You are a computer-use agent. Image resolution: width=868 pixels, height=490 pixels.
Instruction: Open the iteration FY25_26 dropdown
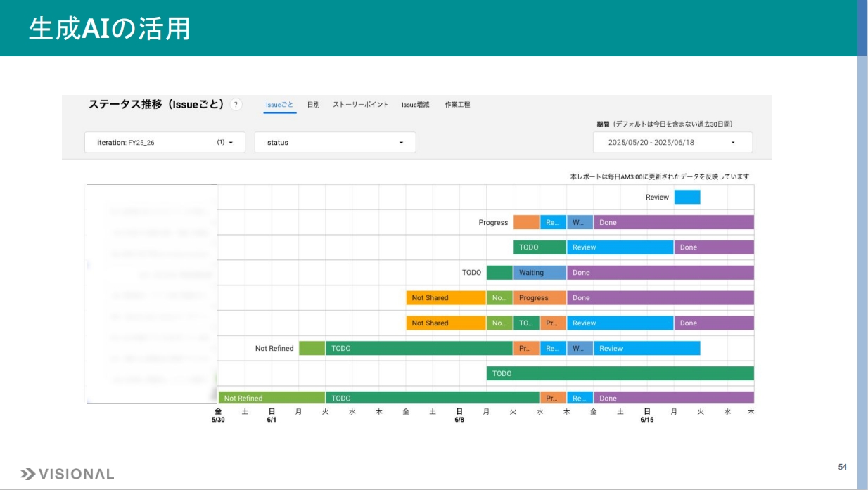[x=165, y=142]
